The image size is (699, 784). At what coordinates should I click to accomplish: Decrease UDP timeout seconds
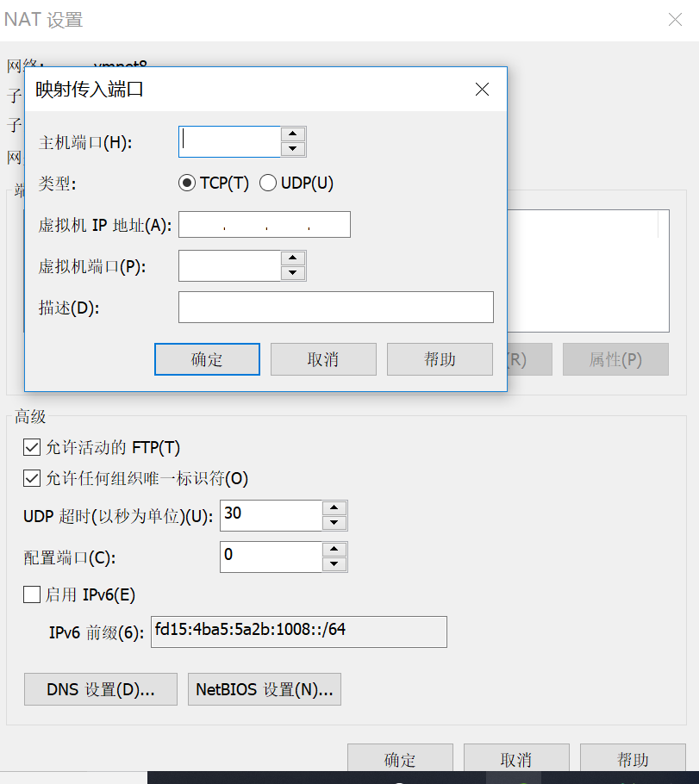(x=334, y=522)
